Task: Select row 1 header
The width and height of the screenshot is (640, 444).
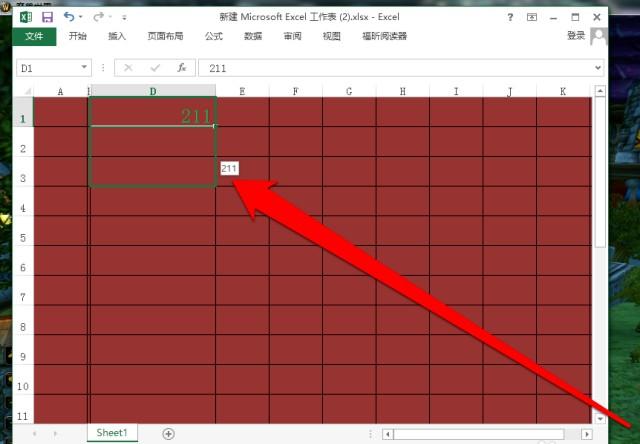Action: (23, 112)
